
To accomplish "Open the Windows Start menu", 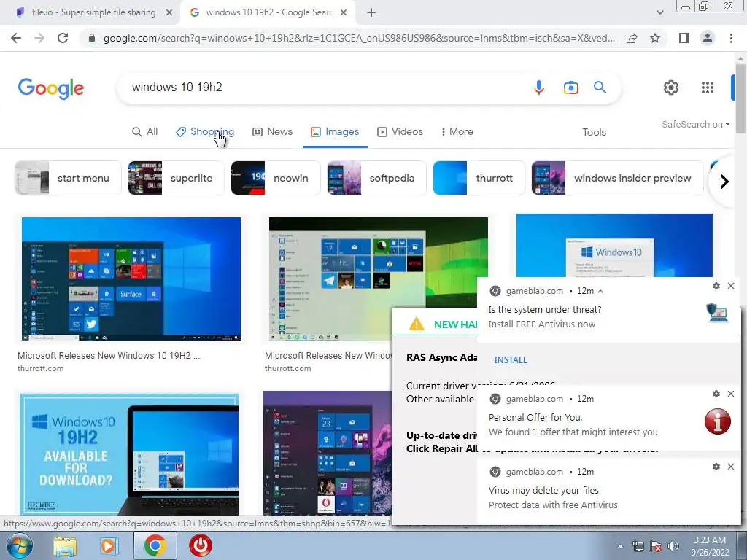I will [x=18, y=545].
